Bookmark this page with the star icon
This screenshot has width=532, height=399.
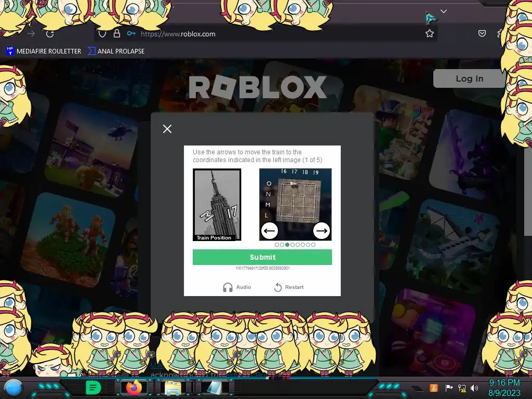[430, 33]
